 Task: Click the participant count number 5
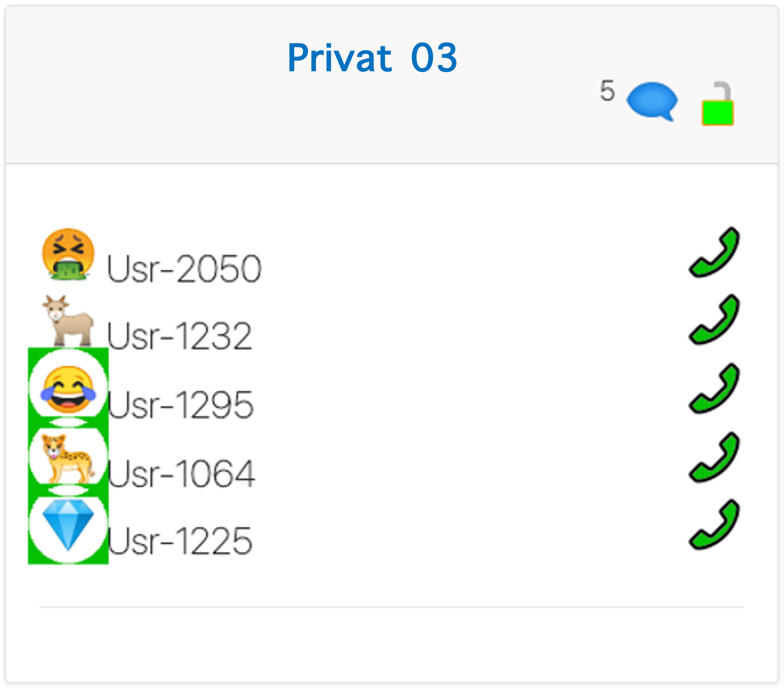[607, 91]
